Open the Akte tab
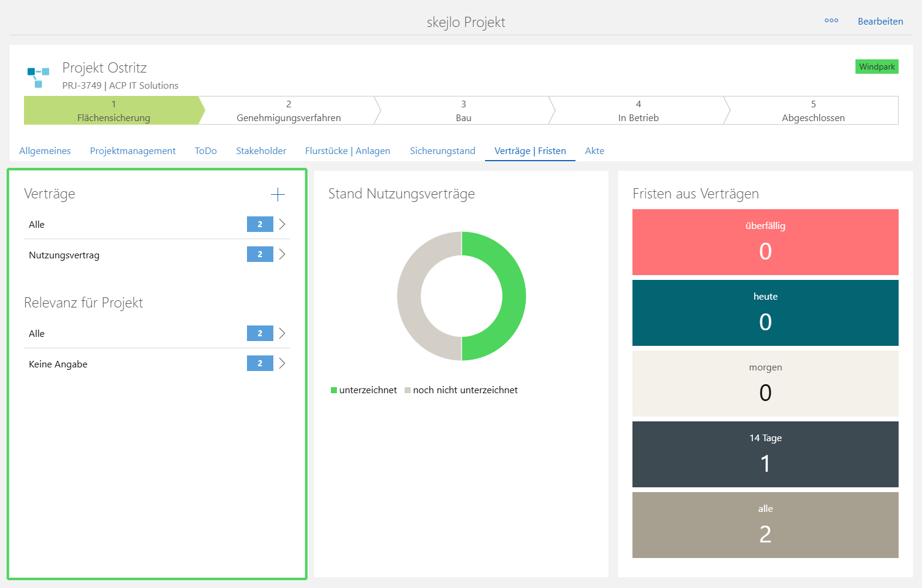Image resolution: width=922 pixels, height=588 pixels. tap(594, 151)
